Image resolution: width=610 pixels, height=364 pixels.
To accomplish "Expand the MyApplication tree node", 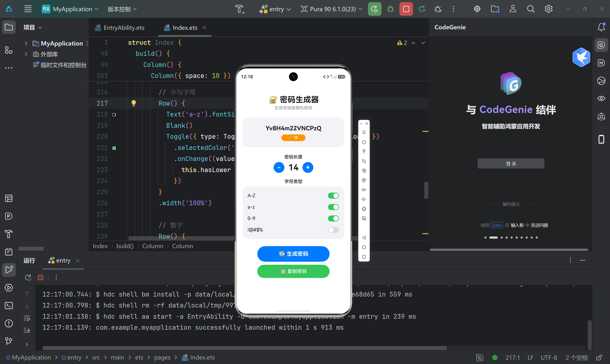I will pyautogui.click(x=26, y=43).
